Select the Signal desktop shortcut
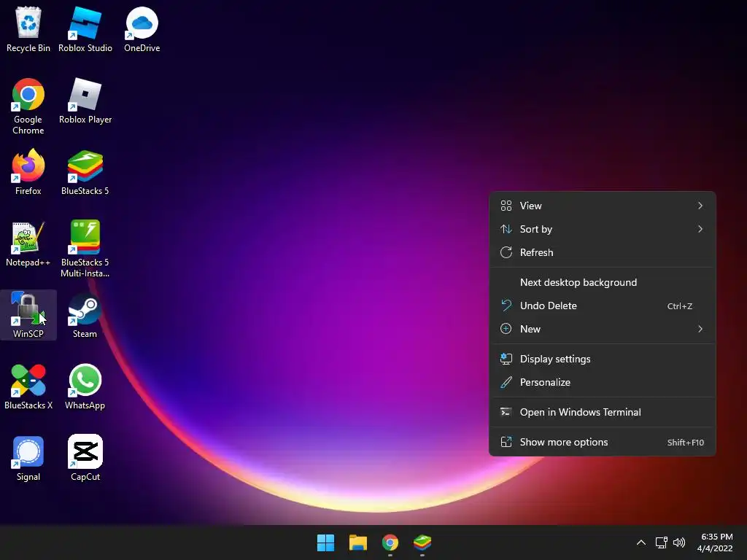The height and width of the screenshot is (560, 747). point(28,458)
